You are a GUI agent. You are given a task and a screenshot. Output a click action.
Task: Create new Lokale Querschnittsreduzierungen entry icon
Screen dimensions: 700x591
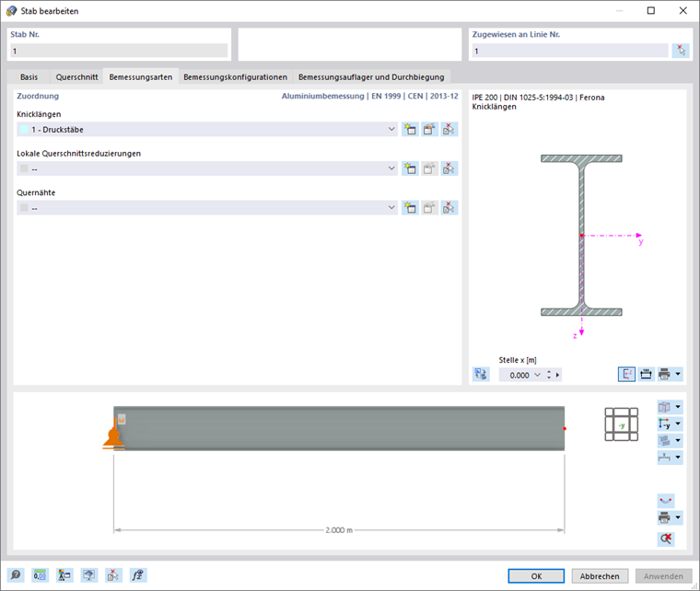410,168
